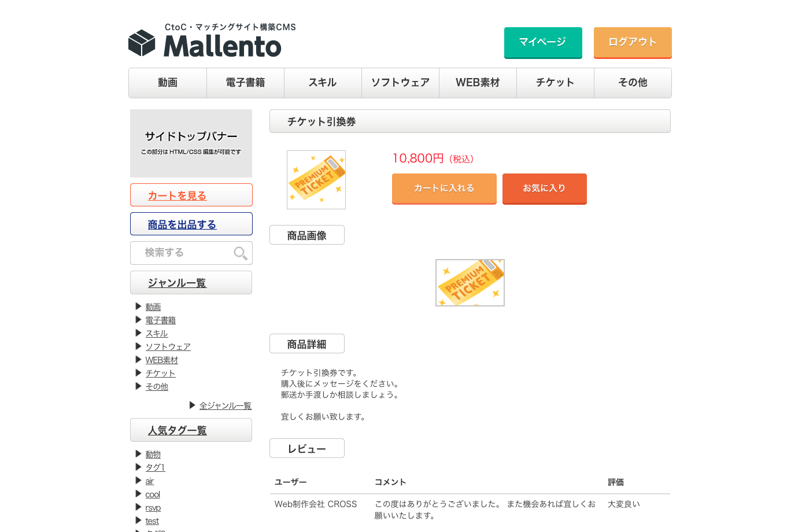Screen dimensions: 802x532
Task: Go to the ソフトウェア navigation tab
Action: 400,83
